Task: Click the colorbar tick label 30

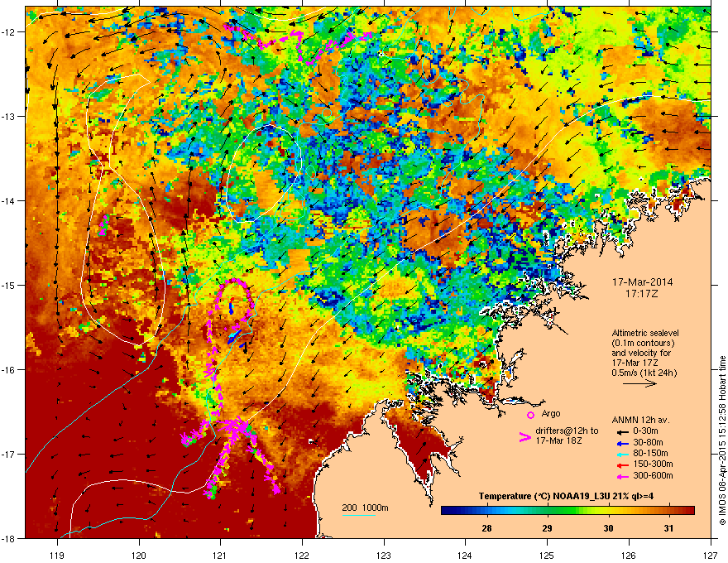Action: (608, 528)
